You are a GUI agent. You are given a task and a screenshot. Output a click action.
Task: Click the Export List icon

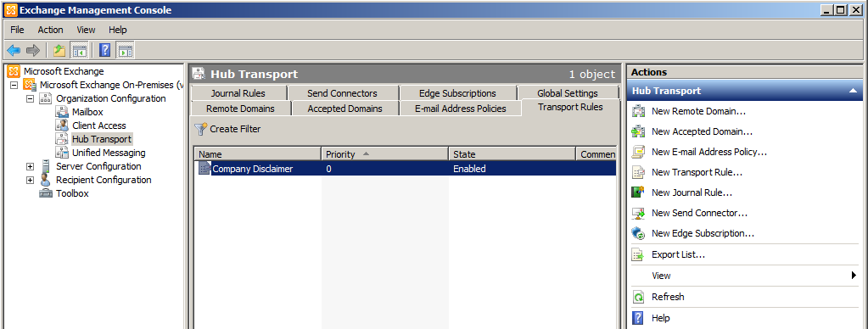pos(638,255)
